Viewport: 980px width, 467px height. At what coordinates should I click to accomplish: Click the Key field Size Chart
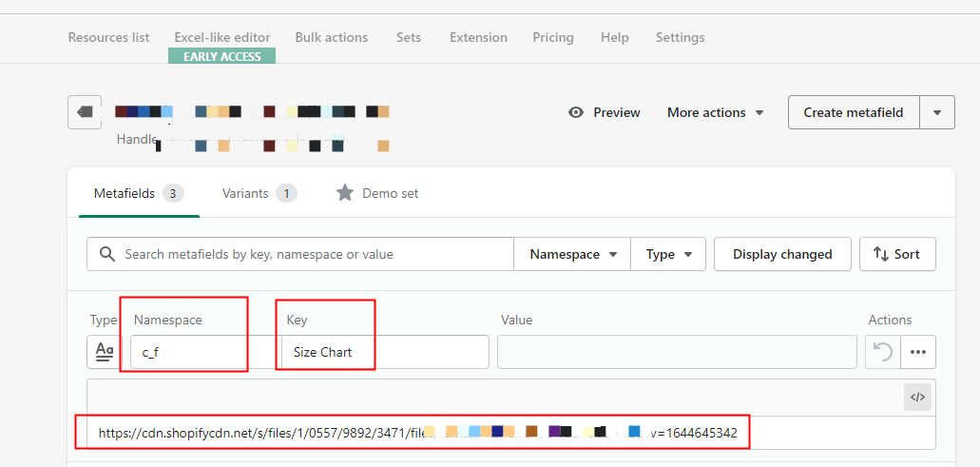coord(386,352)
